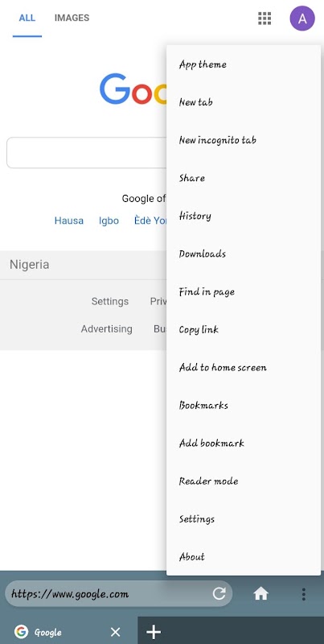
Task: Click the URL address field
Action: coord(109,593)
